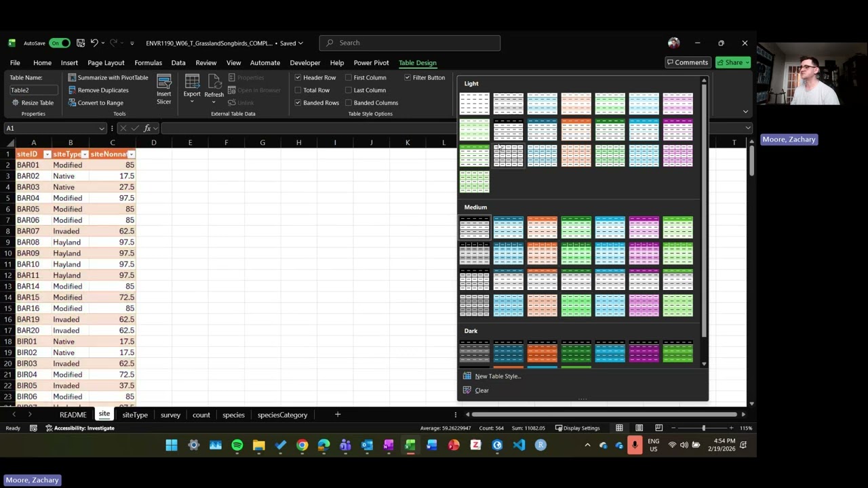Open the File tab
The height and width of the screenshot is (488, 868).
pos(15,62)
